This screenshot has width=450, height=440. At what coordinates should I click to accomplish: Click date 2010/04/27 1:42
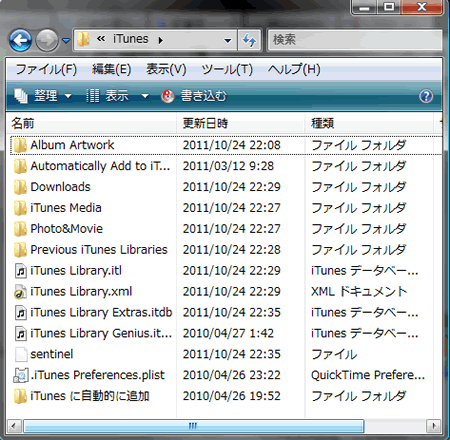[x=228, y=333]
